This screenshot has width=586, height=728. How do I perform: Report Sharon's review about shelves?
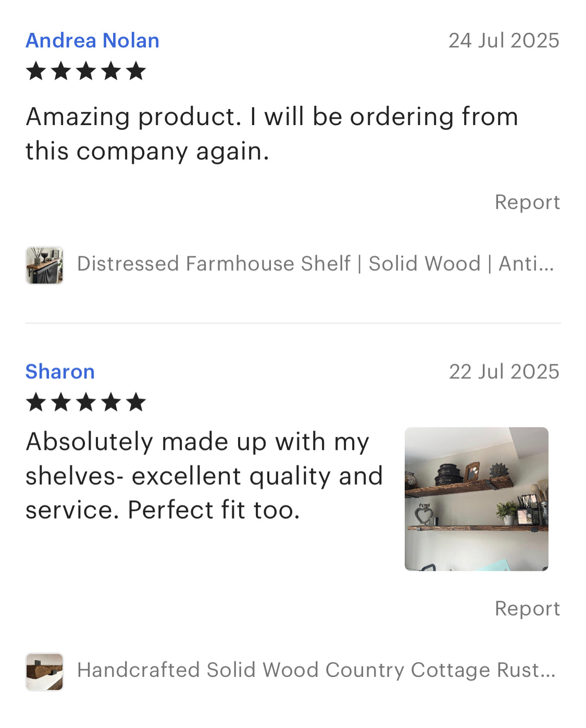tap(527, 609)
